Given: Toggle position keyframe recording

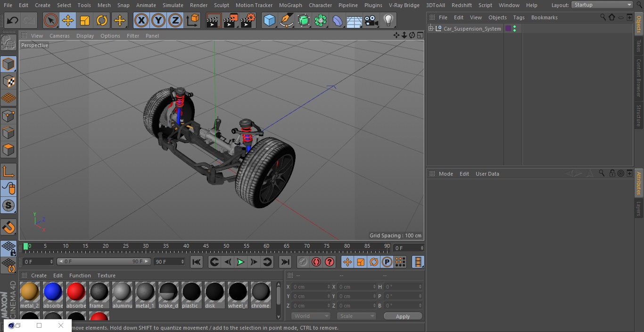Looking at the screenshot, I should (x=347, y=262).
